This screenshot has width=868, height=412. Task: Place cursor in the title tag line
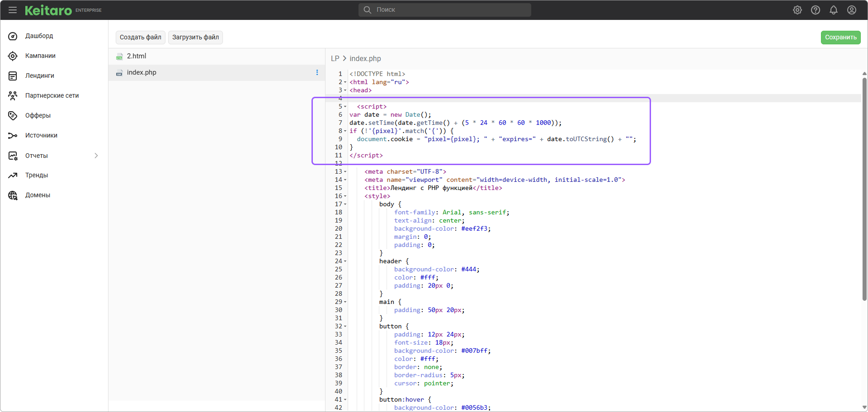(433, 188)
